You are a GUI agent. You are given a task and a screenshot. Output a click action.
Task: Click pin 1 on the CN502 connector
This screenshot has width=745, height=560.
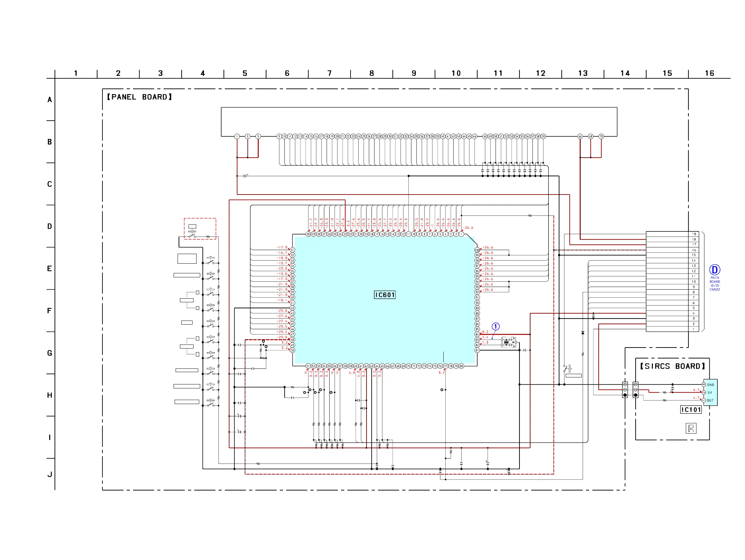(693, 329)
